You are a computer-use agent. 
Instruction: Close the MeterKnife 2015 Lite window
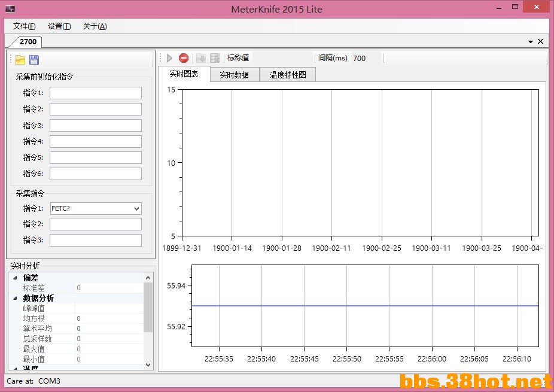(x=536, y=7)
